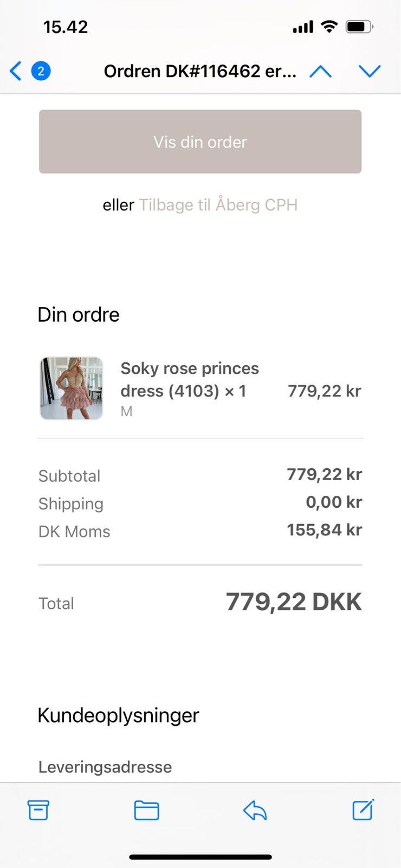Tap the DK Moms 155,84 kr amount
This screenshot has height=868, width=401.
coord(324,530)
